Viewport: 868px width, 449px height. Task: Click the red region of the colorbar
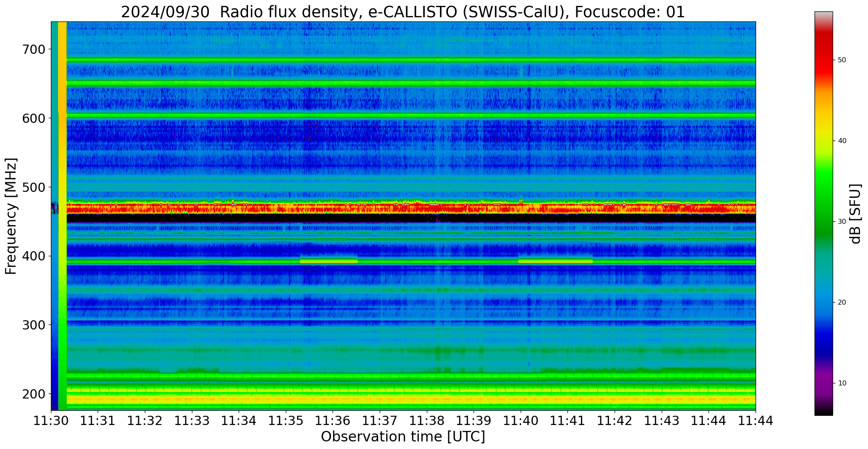pos(823,55)
